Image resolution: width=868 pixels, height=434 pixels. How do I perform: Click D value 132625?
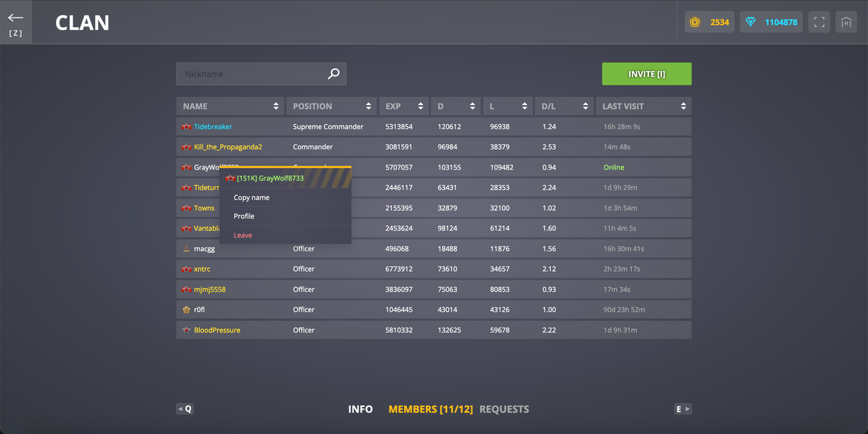(x=450, y=330)
